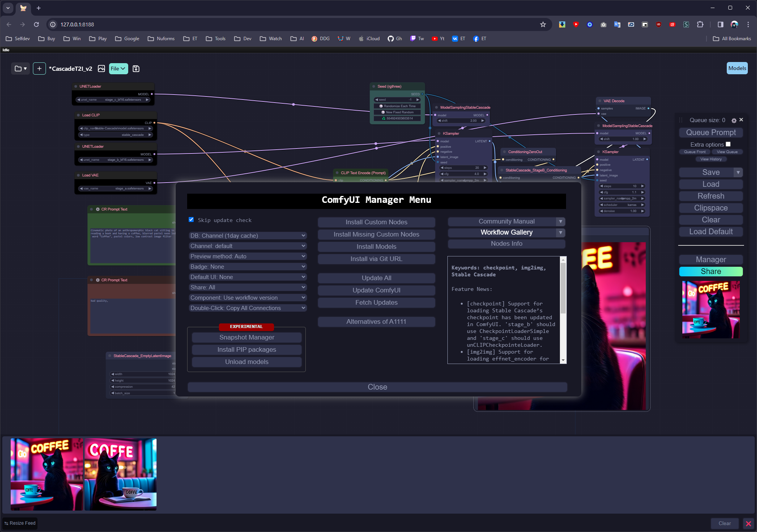Open browser extensions puzzle icon
Viewport: 757px width, 532px height.
700,24
